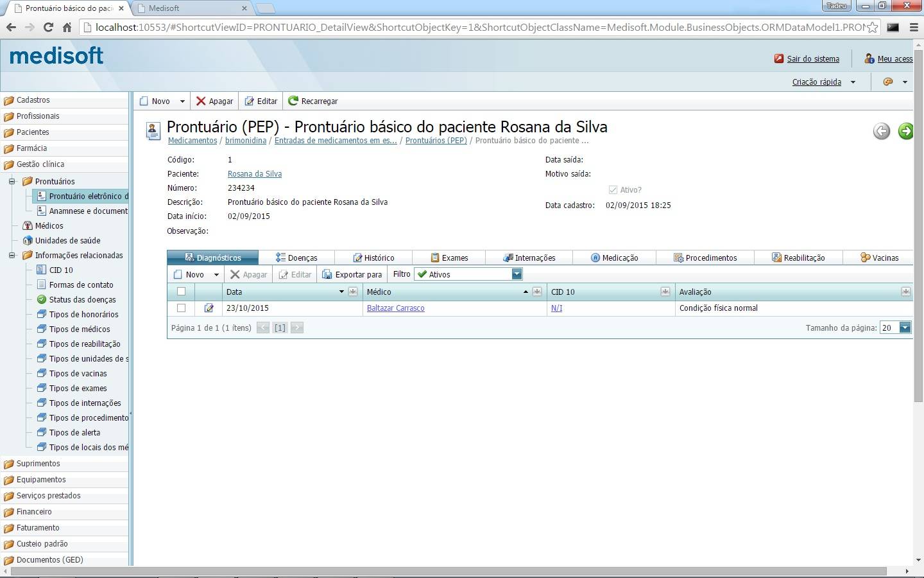This screenshot has width=924, height=578.
Task: Open the main toolbar Novo dropdown arrow
Action: click(182, 101)
